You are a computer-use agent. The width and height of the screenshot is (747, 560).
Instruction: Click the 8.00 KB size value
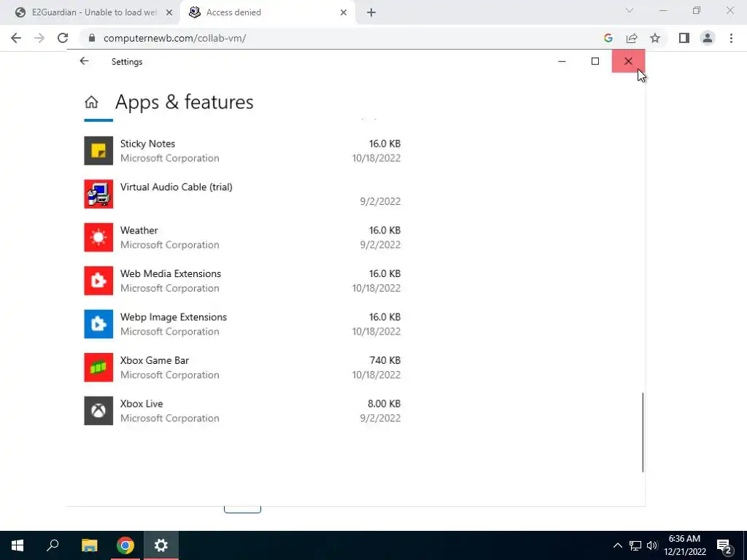point(384,404)
